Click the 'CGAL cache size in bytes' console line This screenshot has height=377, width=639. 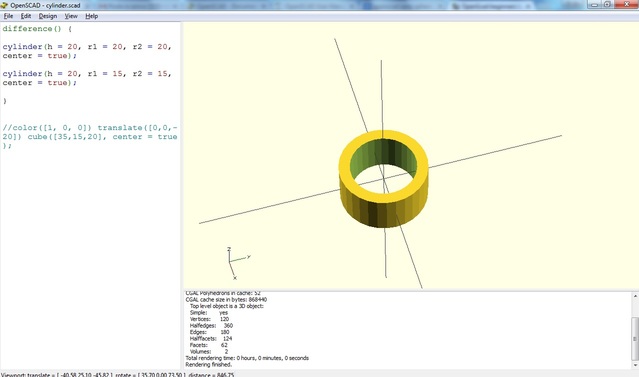[x=226, y=300]
